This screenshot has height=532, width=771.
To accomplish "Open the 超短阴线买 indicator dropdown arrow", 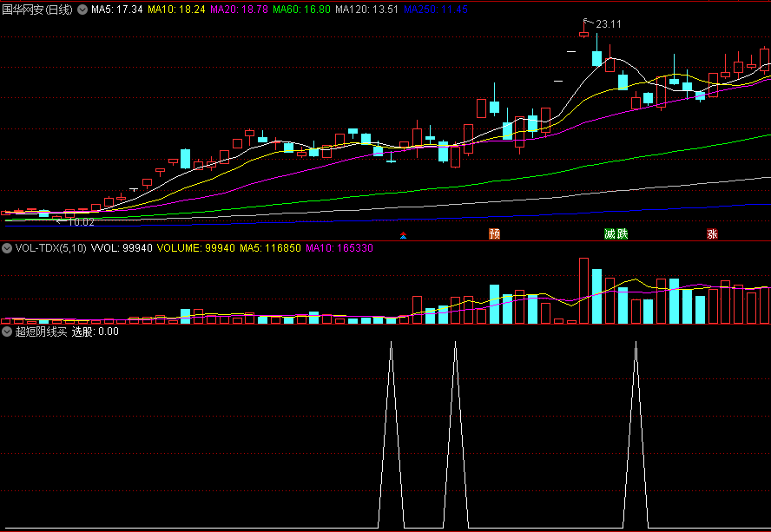I will 7,332.
